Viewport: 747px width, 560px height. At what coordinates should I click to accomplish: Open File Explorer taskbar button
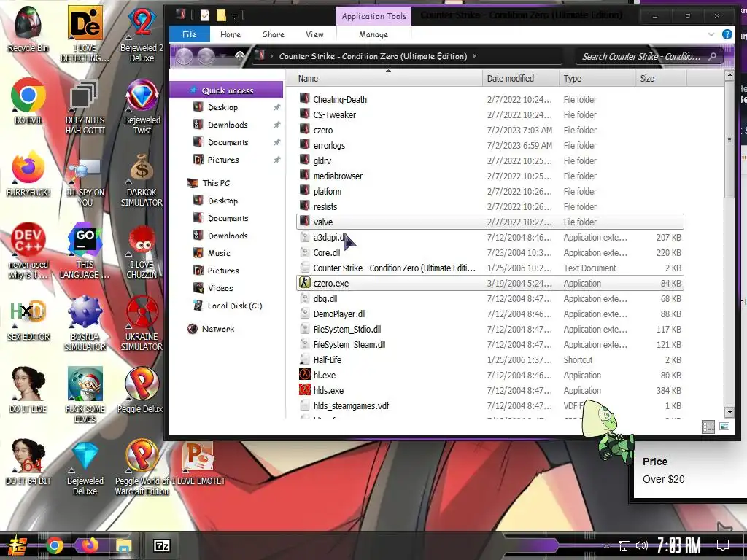[x=123, y=545]
